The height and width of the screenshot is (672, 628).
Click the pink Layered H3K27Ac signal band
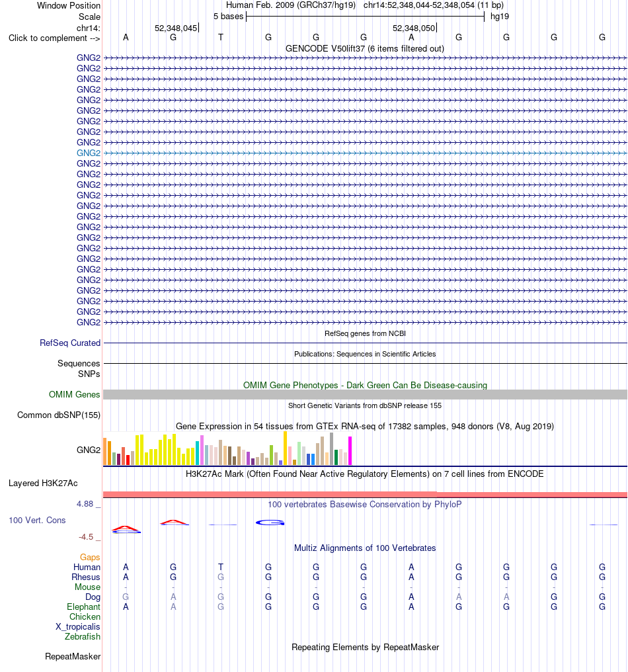(366, 495)
